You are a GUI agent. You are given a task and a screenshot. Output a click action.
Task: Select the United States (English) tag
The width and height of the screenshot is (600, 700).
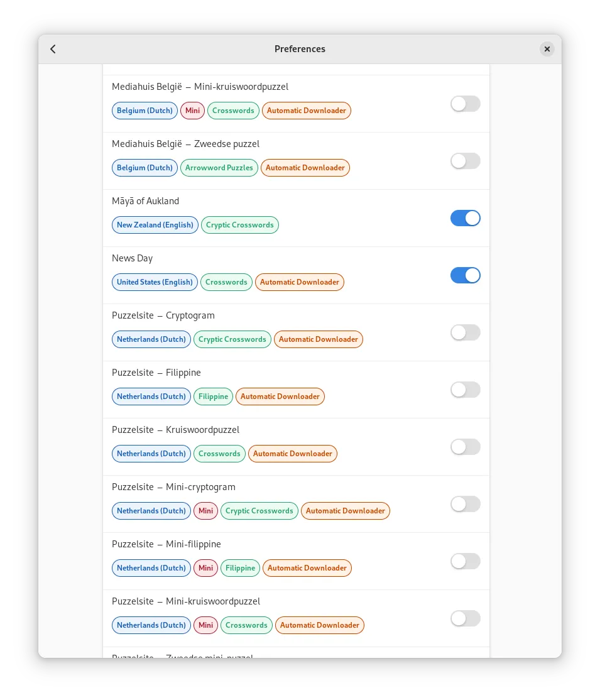click(x=155, y=282)
